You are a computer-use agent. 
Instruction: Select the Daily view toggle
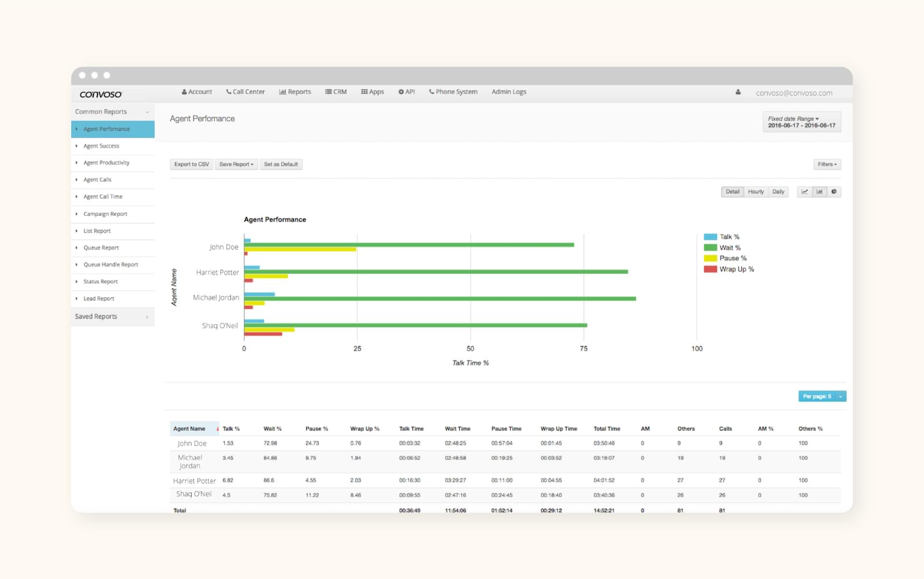[x=778, y=192]
